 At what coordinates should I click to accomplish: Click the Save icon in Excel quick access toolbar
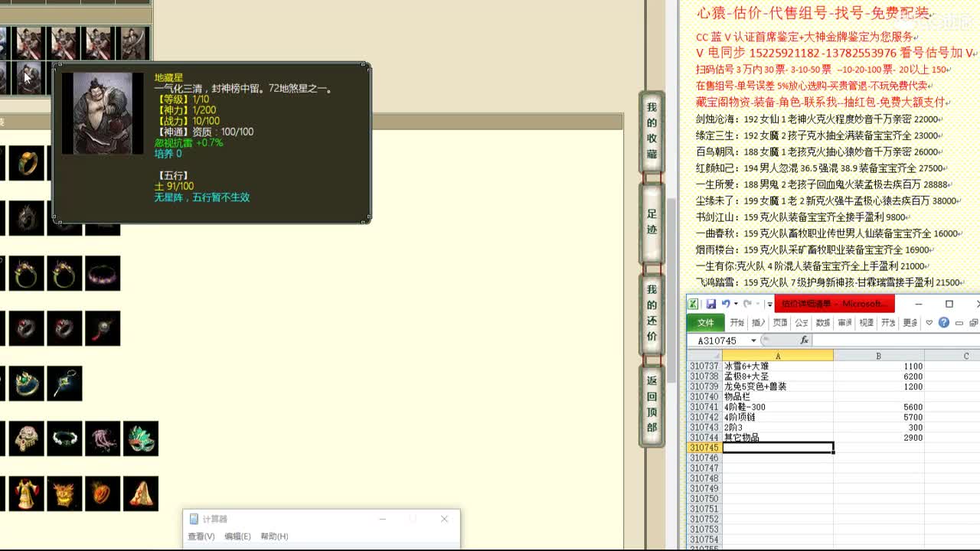tap(712, 304)
